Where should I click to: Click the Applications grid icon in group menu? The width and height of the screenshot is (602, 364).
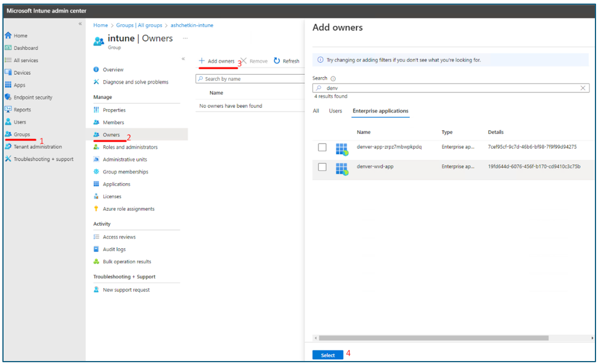coord(96,184)
